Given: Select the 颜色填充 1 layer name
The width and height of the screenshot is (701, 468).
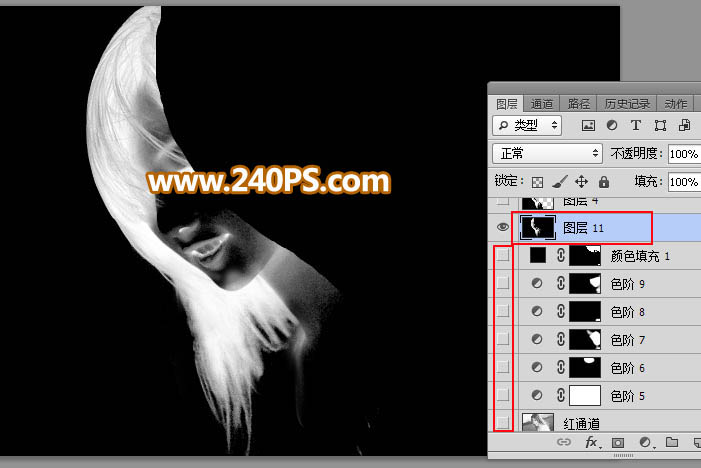Looking at the screenshot, I should coord(640,256).
